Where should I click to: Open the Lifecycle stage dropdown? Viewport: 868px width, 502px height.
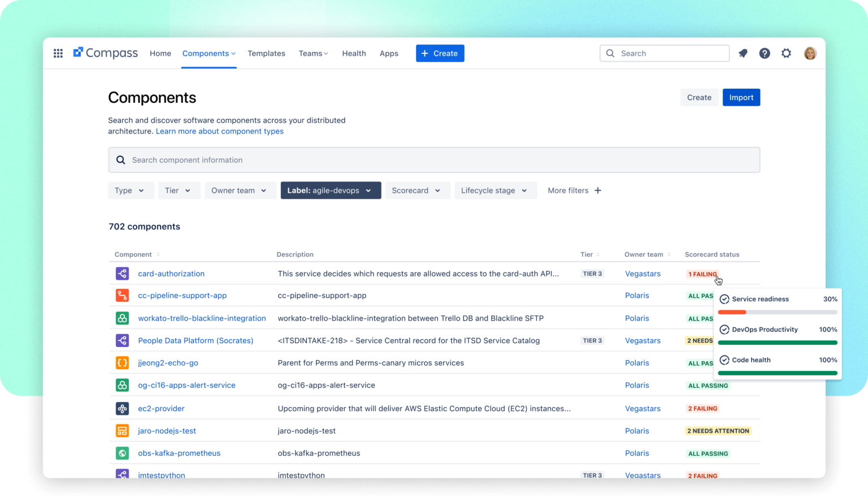click(495, 191)
